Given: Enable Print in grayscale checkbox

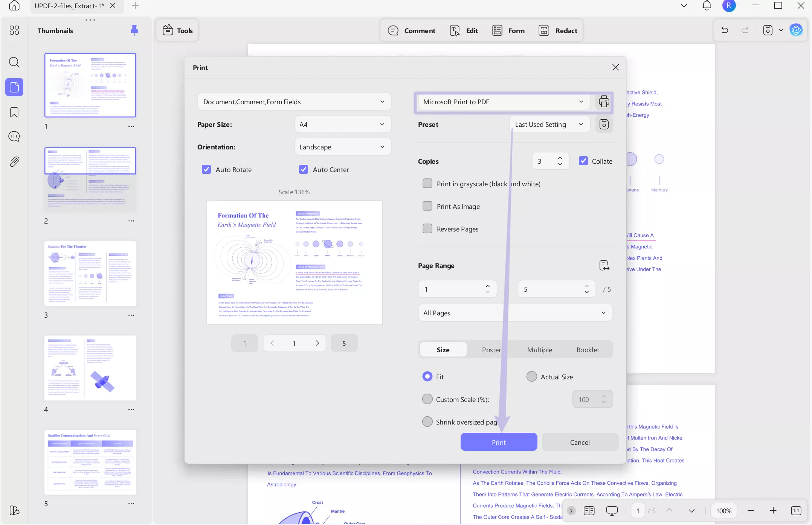Looking at the screenshot, I should coord(427,184).
